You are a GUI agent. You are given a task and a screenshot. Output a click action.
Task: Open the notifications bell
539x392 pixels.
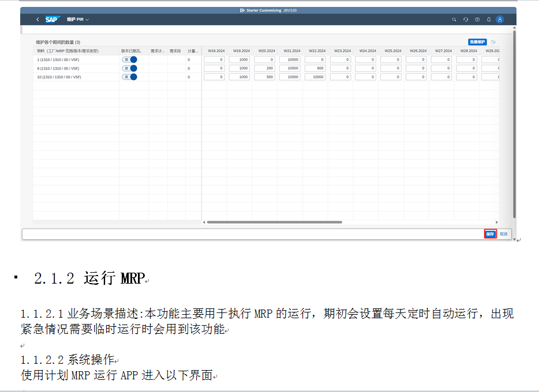point(489,19)
